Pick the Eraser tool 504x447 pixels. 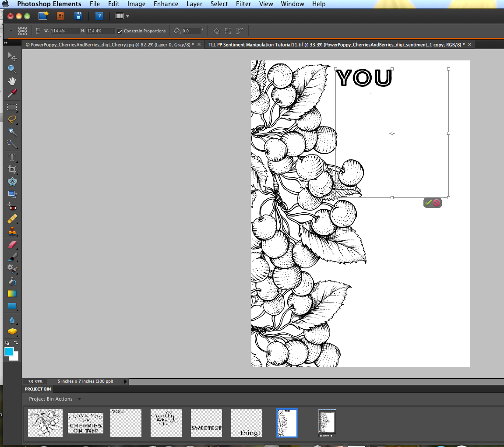pos(12,245)
